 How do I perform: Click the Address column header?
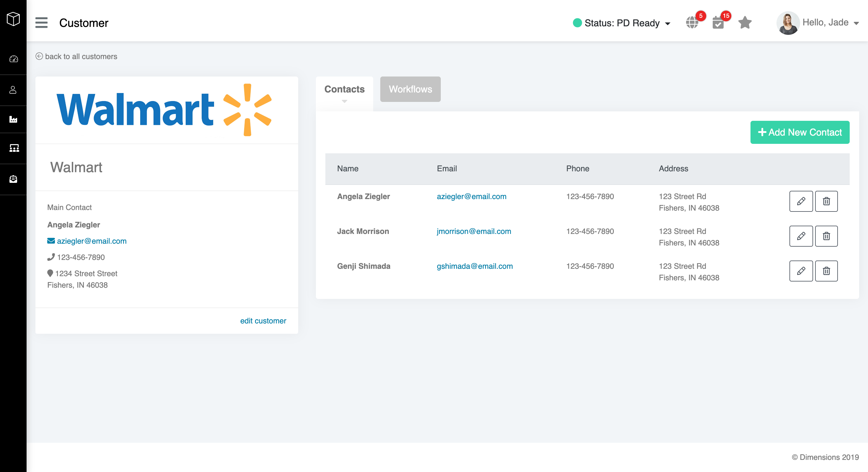(x=673, y=169)
